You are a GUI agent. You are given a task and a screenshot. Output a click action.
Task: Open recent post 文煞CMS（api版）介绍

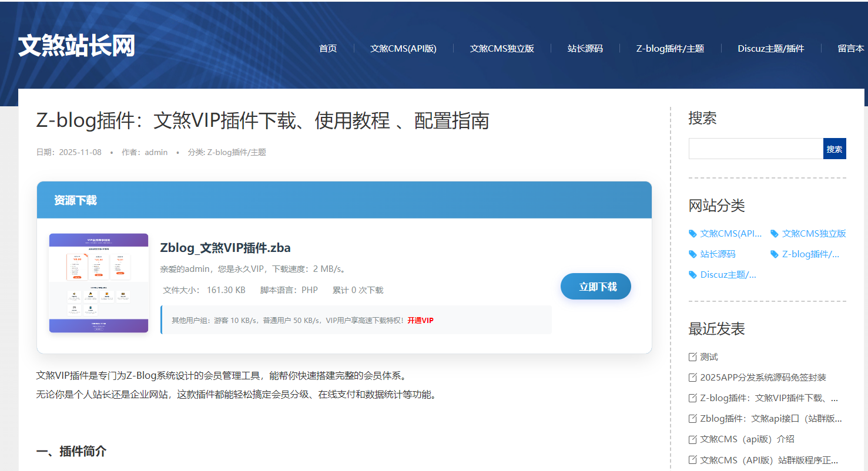point(747,439)
